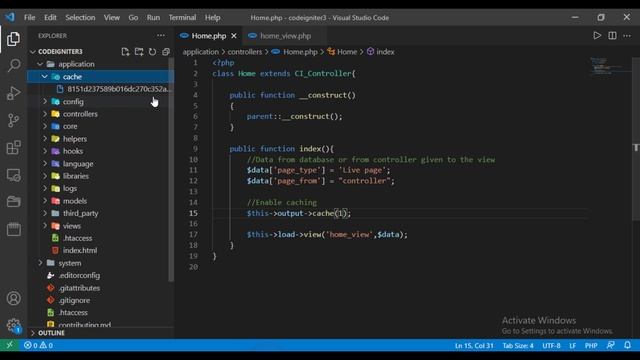Open the Terminal menu
Screen dimensions: 640x360
(x=182, y=18)
